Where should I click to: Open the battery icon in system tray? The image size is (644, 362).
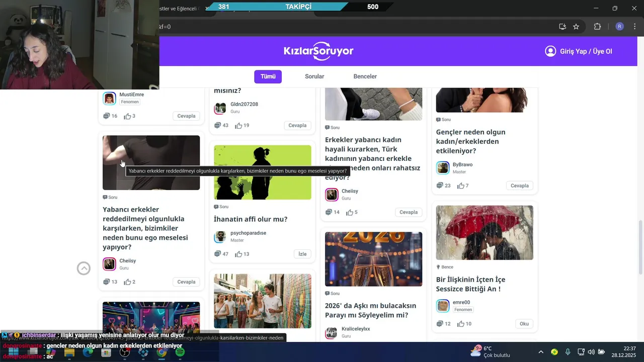(x=601, y=352)
